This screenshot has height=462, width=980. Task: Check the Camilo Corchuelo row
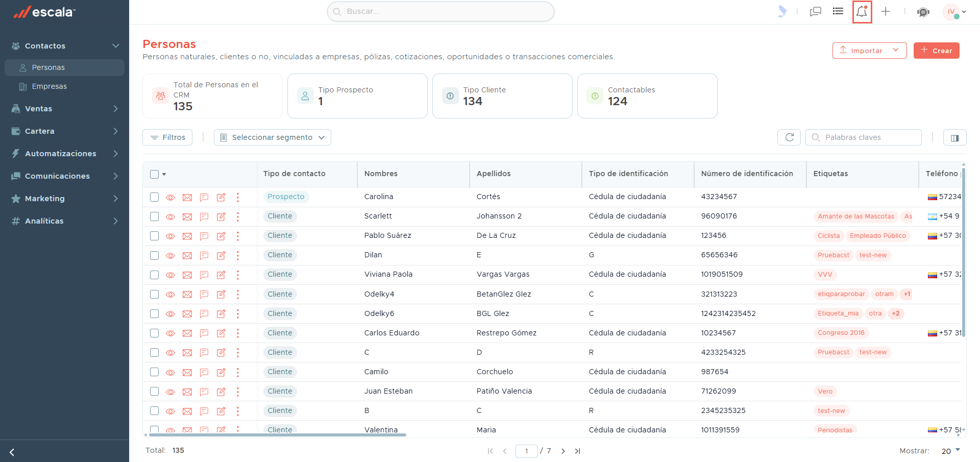click(x=155, y=372)
